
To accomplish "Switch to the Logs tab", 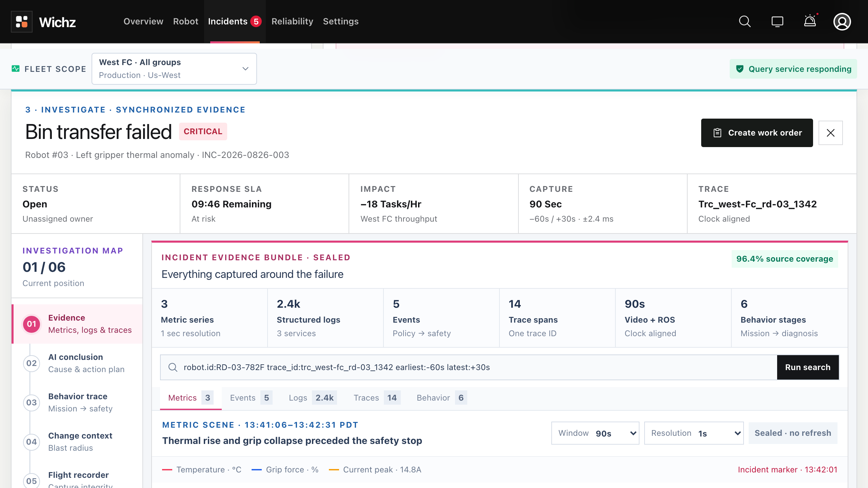I will tap(313, 398).
